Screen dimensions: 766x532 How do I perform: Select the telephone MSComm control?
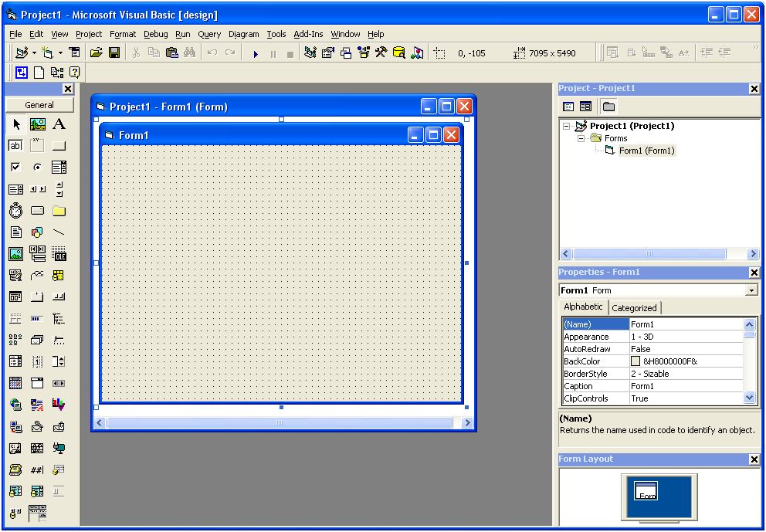tap(16, 470)
